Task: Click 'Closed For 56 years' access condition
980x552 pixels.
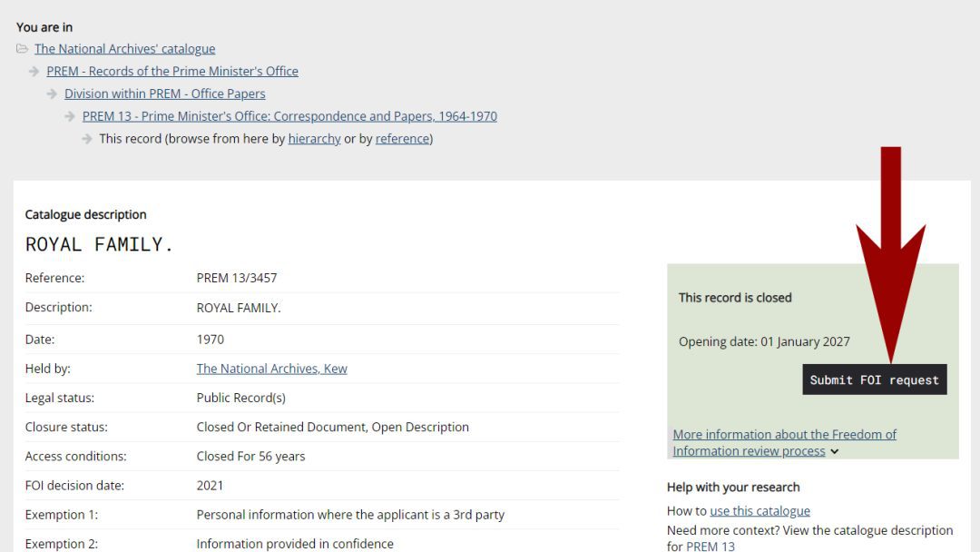Action: [x=250, y=457]
